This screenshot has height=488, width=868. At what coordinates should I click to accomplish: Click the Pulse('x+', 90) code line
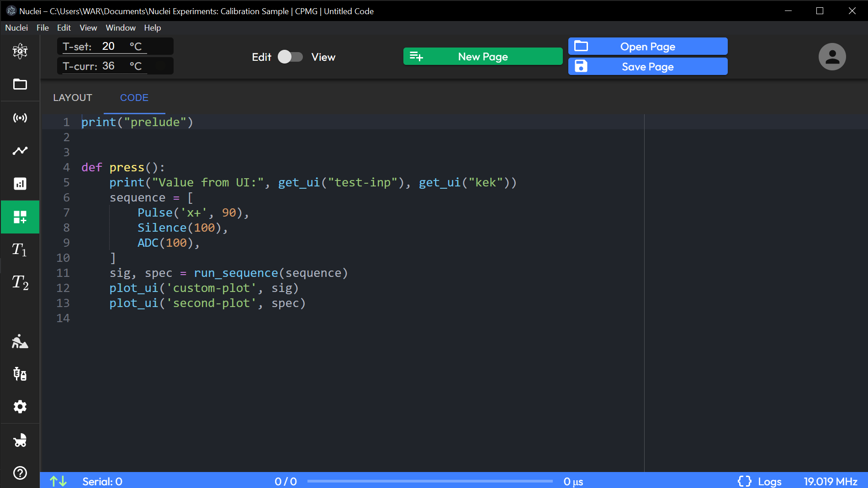pyautogui.click(x=193, y=212)
